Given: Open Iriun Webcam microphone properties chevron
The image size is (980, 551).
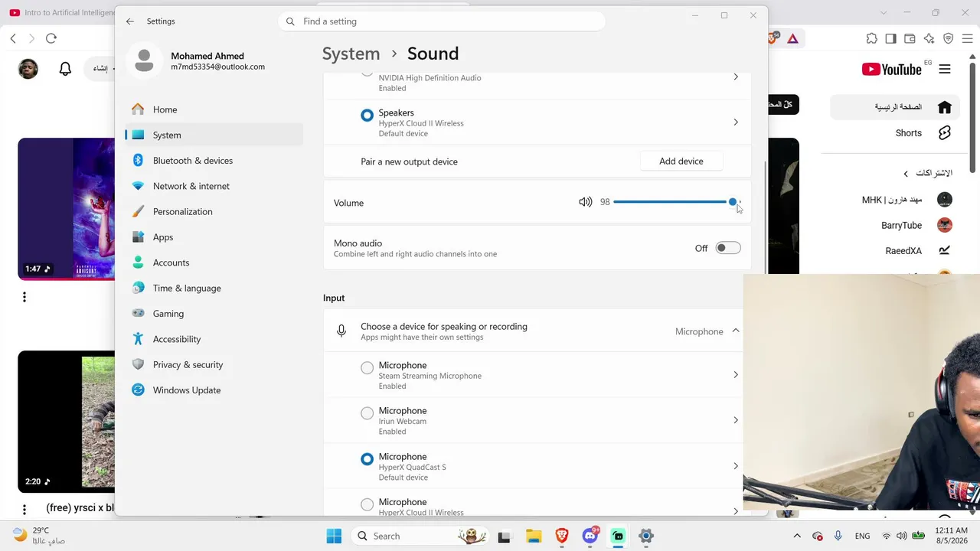Looking at the screenshot, I should coord(736,420).
